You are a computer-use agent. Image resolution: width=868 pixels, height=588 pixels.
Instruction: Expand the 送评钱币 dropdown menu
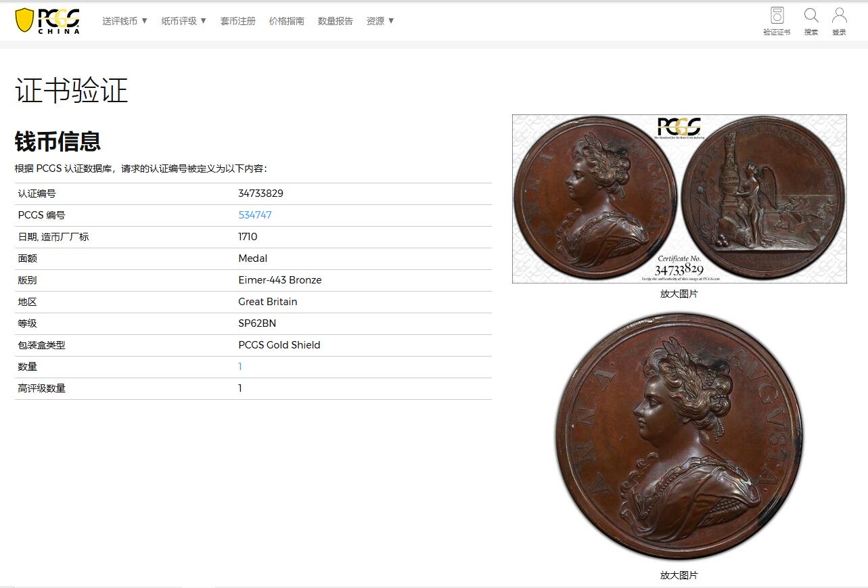click(125, 21)
